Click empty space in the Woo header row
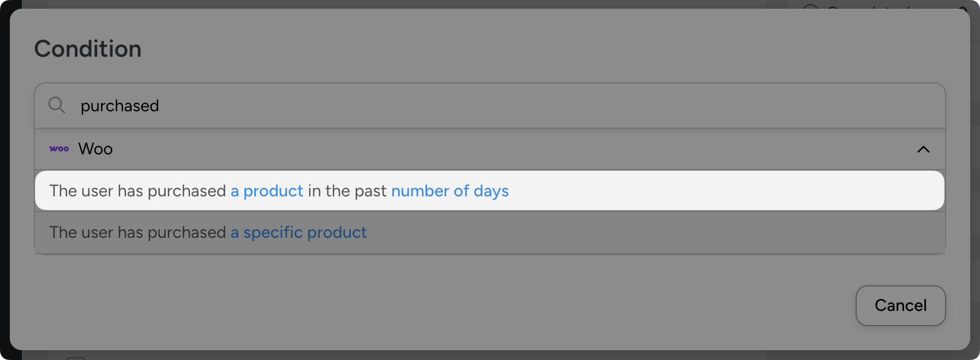 491,149
